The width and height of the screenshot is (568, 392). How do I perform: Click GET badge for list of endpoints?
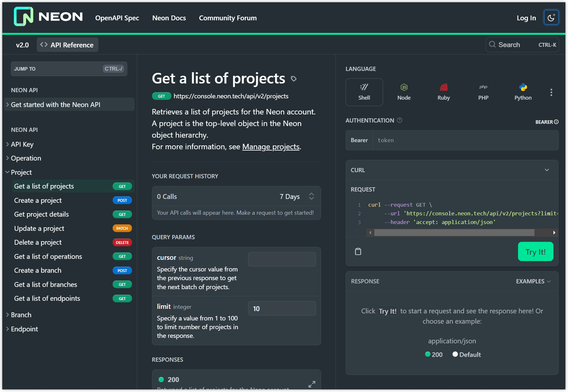(122, 299)
